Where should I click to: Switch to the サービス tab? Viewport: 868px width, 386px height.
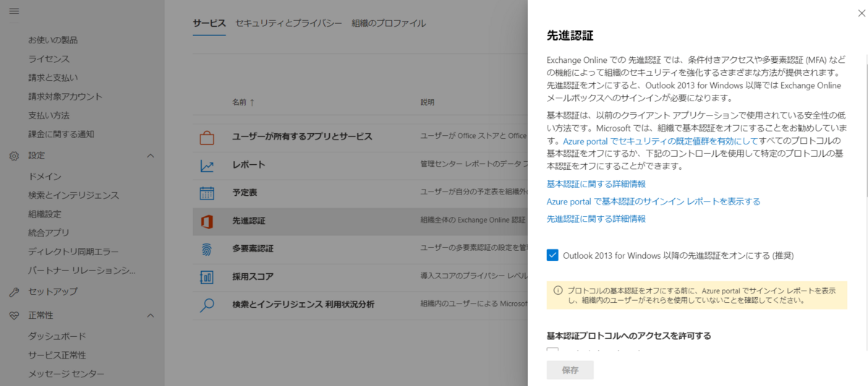pyautogui.click(x=209, y=23)
